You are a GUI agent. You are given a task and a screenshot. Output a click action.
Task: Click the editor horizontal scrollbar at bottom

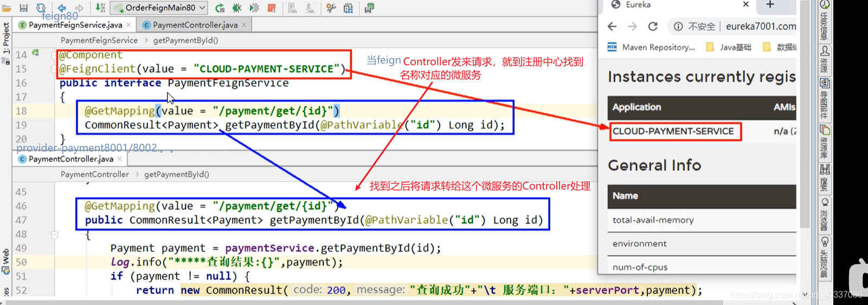click(x=363, y=302)
